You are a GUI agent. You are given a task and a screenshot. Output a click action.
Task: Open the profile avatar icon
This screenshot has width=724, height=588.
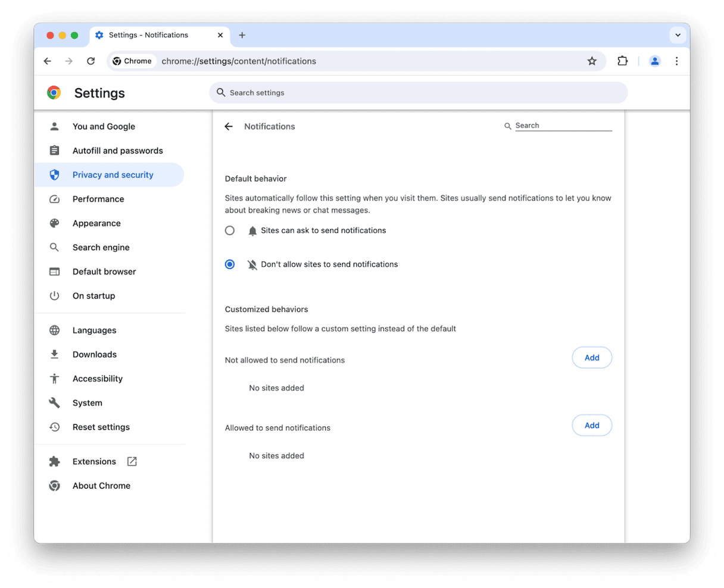[655, 61]
